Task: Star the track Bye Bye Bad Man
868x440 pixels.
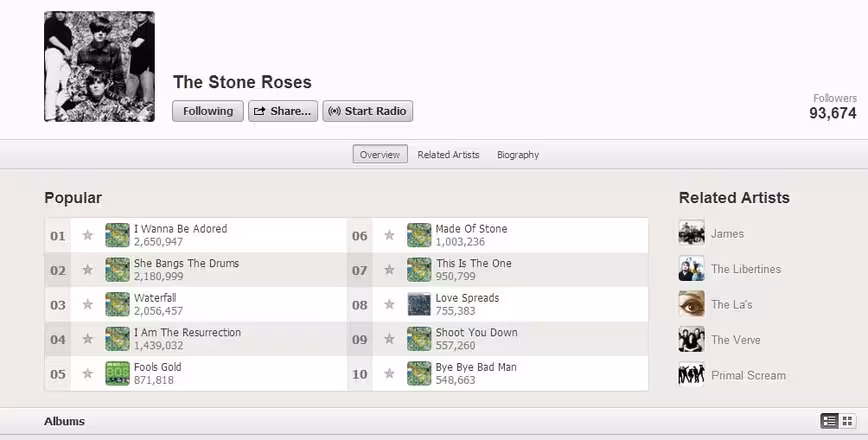Action: (389, 374)
